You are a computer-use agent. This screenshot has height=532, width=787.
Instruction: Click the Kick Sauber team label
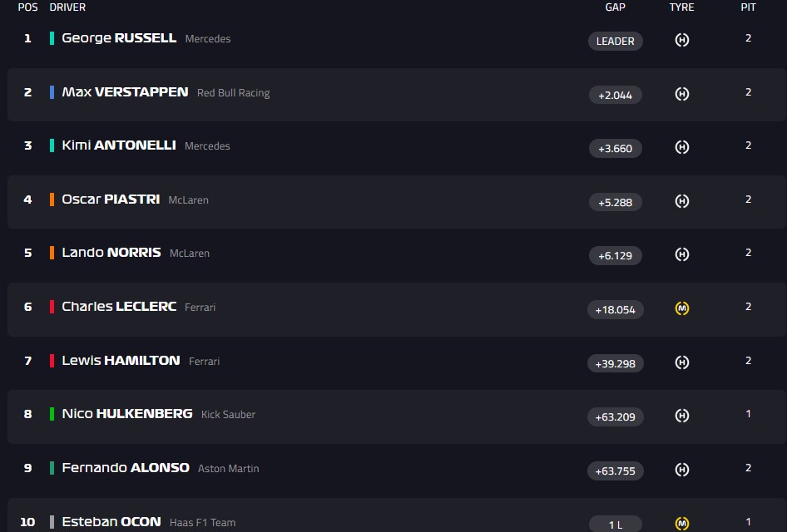(x=228, y=415)
